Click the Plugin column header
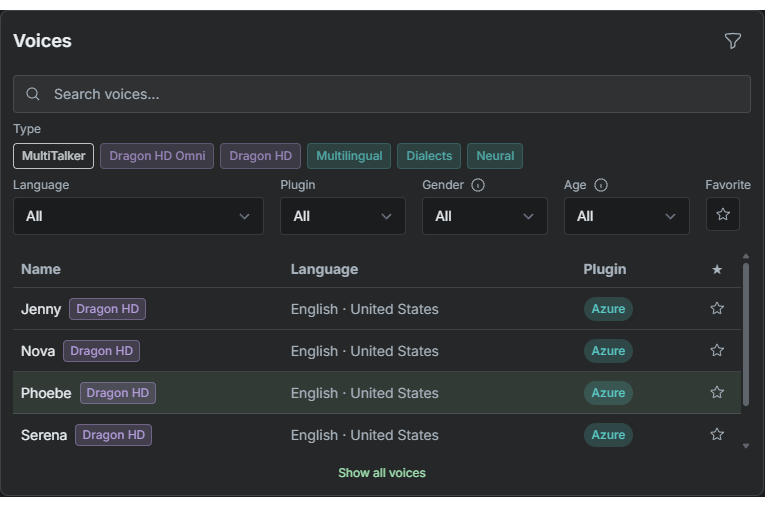Screen dimensions: 765x507 604,269
